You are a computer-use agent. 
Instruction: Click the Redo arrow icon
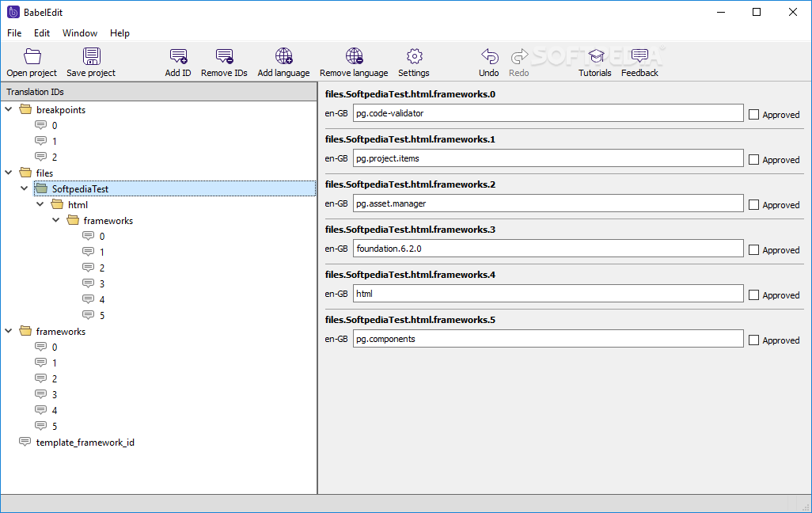[x=519, y=56]
